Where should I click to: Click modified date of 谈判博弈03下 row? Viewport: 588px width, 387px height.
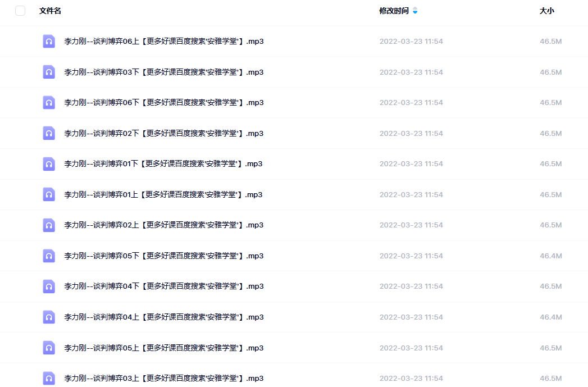click(x=411, y=72)
